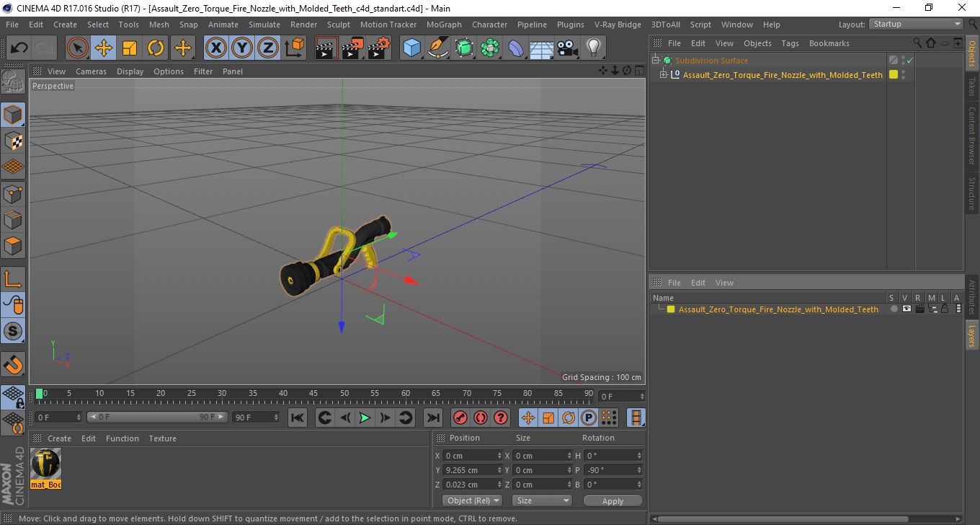Screen dimensions: 980x525
Task: Add a Floor environment object
Action: [x=542, y=48]
